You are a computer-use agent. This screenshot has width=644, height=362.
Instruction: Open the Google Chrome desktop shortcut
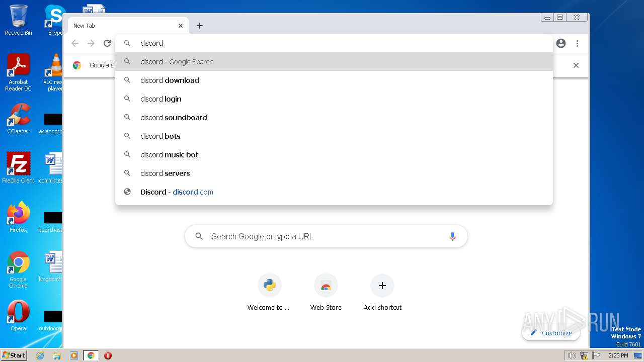tap(18, 269)
